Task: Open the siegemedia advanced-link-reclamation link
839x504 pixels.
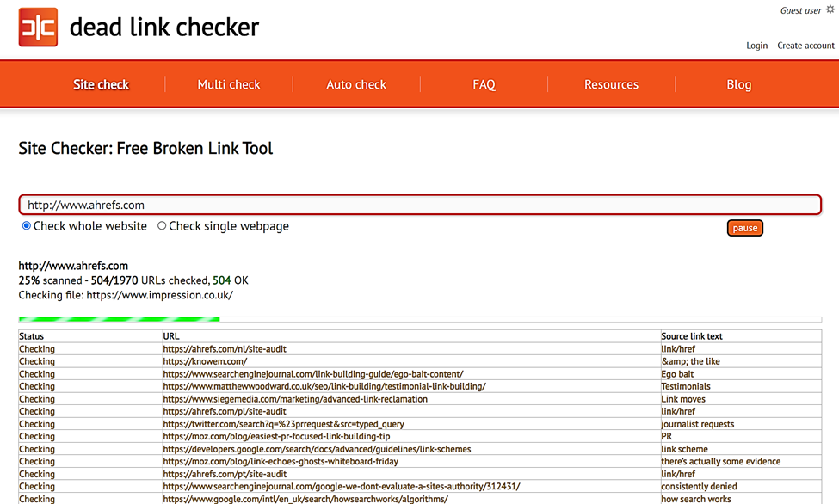Action: click(x=295, y=399)
